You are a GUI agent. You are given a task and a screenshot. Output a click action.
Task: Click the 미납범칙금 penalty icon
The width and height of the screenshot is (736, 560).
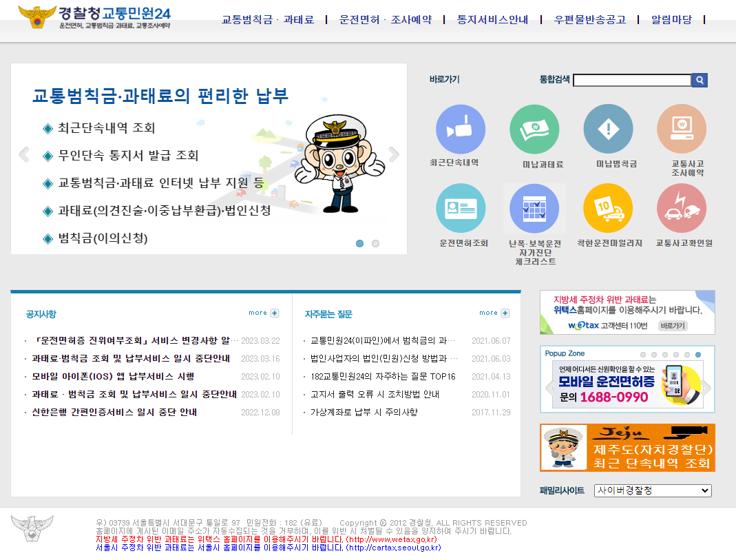click(x=608, y=128)
